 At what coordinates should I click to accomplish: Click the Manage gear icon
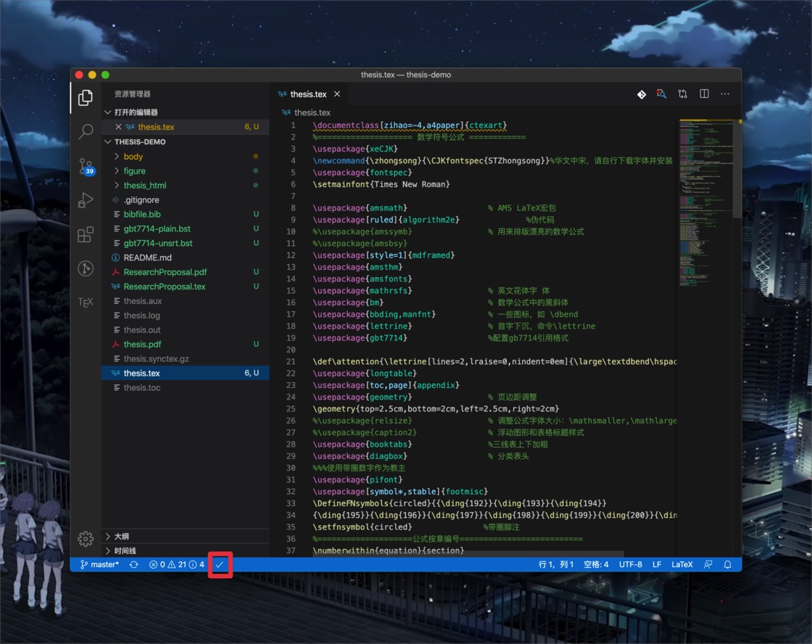86,538
